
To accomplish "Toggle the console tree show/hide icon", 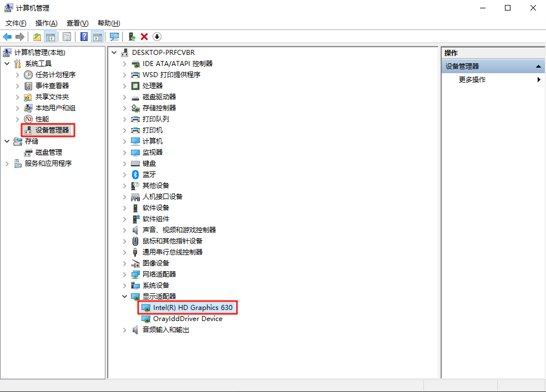I will [x=50, y=37].
